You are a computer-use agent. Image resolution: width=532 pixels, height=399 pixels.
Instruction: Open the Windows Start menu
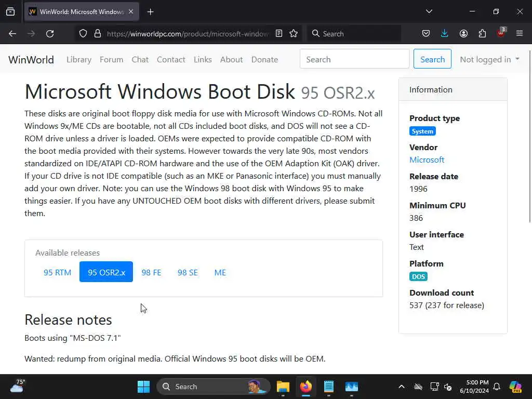point(143,387)
